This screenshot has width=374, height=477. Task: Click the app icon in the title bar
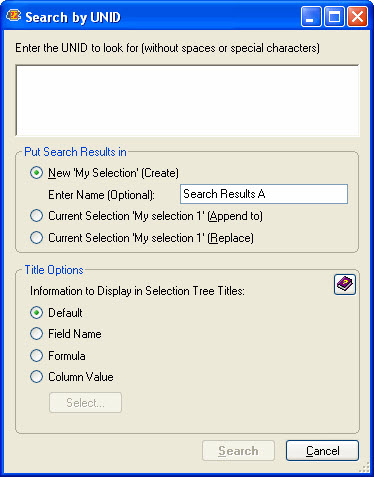(14, 16)
